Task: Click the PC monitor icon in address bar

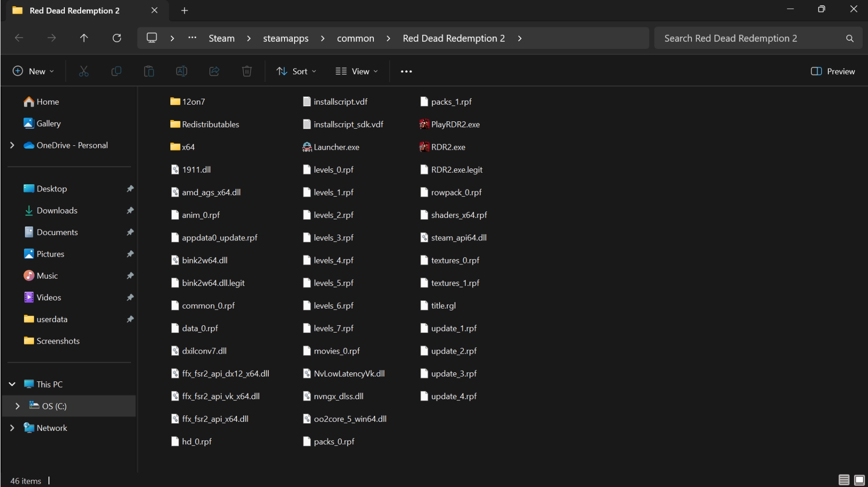Action: tap(152, 38)
